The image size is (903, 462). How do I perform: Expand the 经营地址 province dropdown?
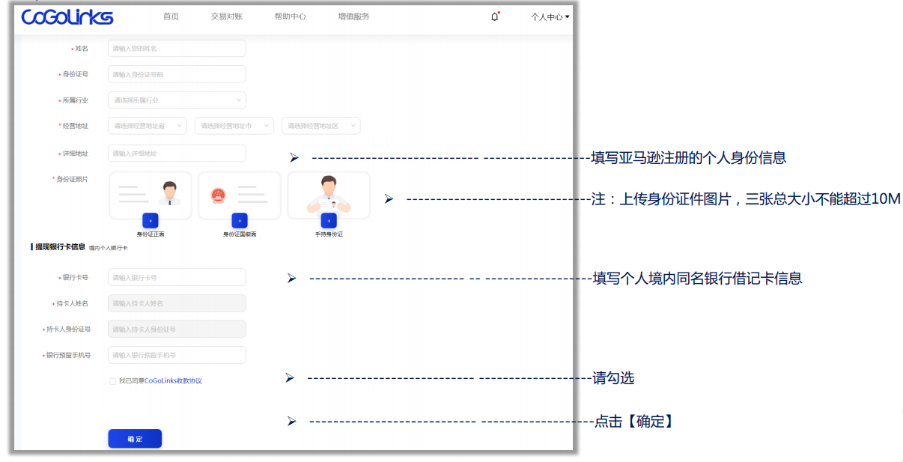tap(147, 126)
